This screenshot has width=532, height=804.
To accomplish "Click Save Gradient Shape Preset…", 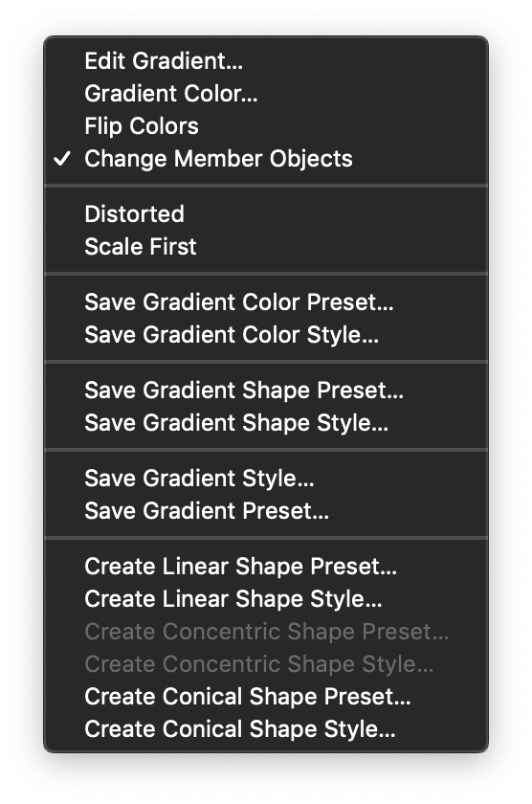I will tap(266, 391).
